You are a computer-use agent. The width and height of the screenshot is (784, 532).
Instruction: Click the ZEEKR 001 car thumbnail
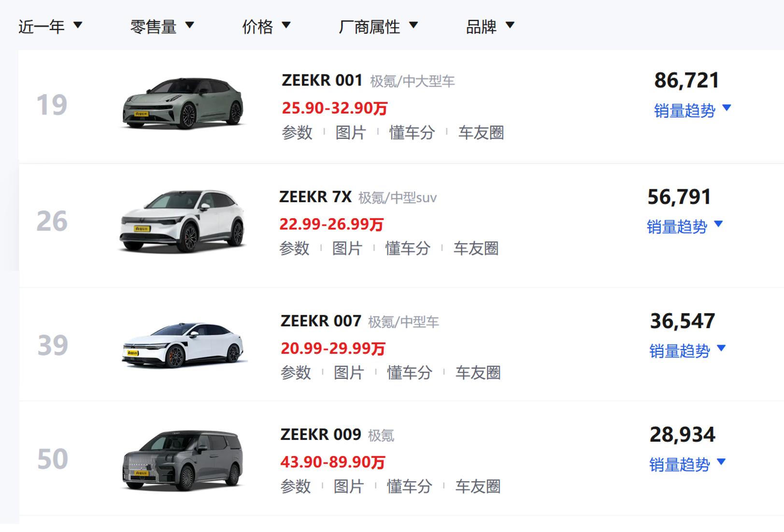183,103
